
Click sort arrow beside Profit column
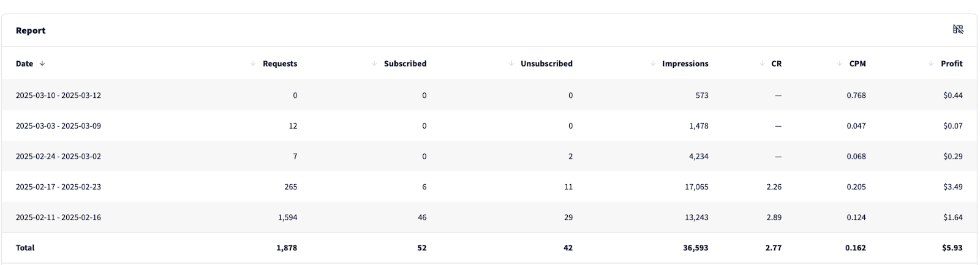coord(931,64)
